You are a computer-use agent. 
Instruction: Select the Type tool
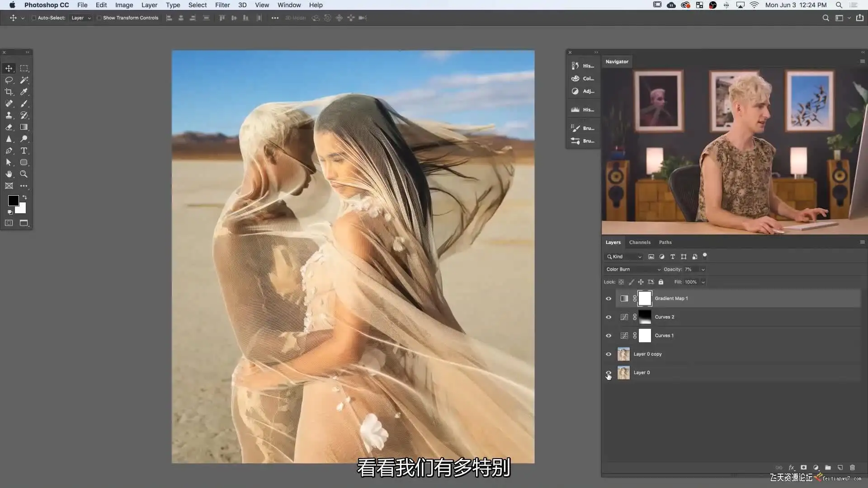click(24, 150)
